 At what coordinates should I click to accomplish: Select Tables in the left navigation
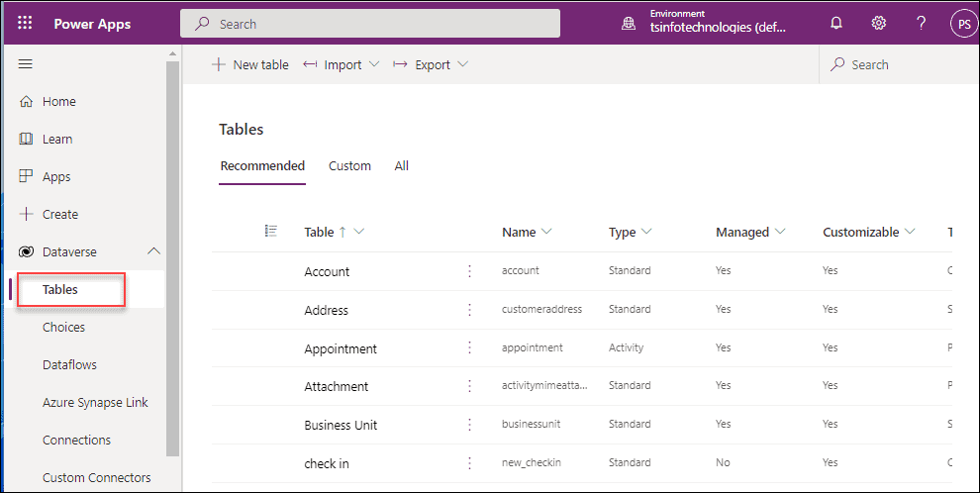pyautogui.click(x=60, y=289)
